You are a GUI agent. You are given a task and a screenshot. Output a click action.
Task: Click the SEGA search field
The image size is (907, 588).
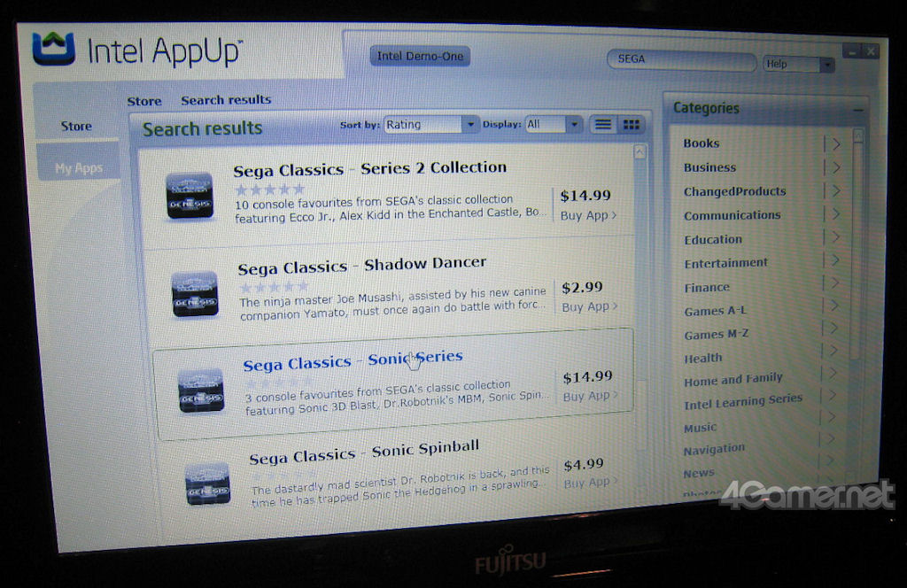coord(681,59)
